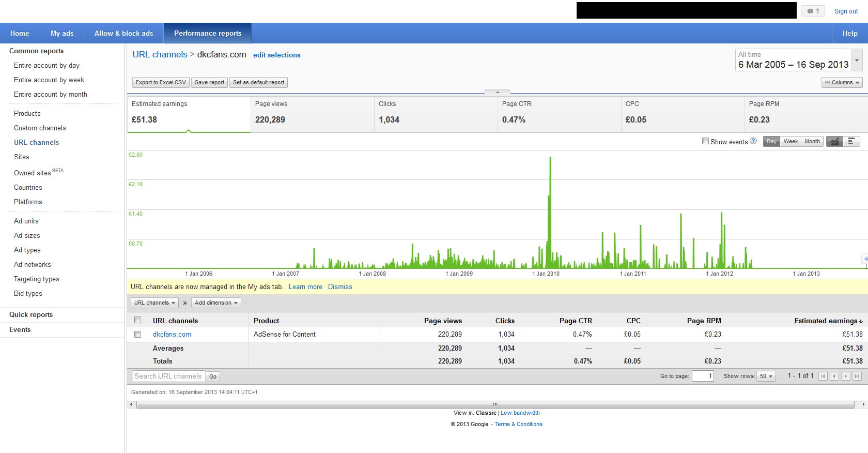The height and width of the screenshot is (453, 868).
Task: Expand the date range selector
Action: pos(857,60)
